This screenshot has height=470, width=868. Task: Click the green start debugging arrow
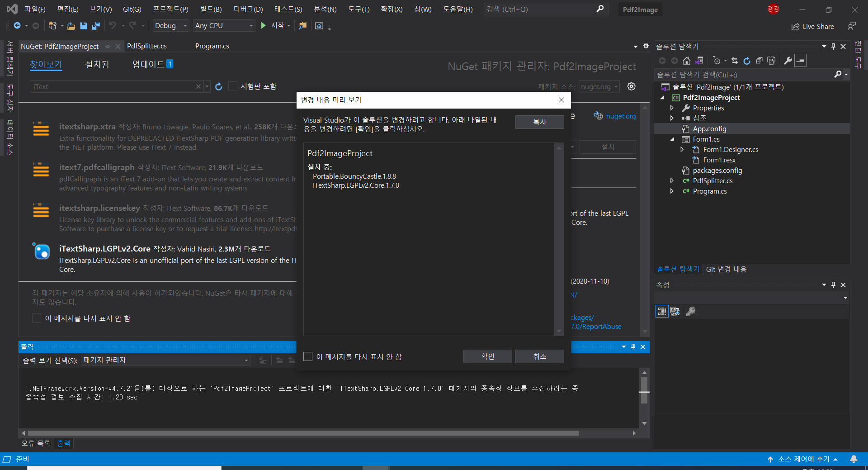point(264,26)
